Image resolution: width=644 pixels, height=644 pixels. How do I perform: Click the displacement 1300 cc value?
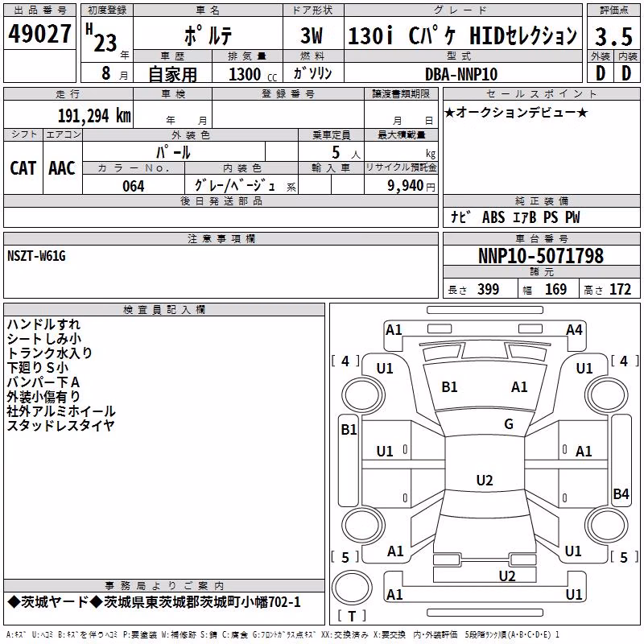pos(253,74)
